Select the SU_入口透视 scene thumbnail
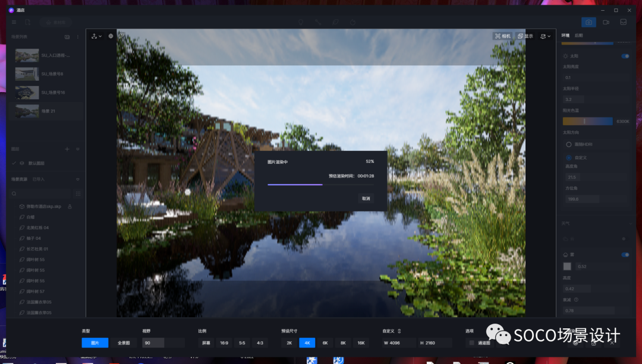The width and height of the screenshot is (642, 364). [27, 55]
